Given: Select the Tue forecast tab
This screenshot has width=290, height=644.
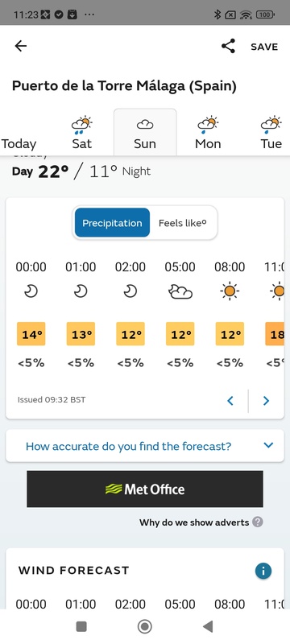Looking at the screenshot, I should point(271,133).
